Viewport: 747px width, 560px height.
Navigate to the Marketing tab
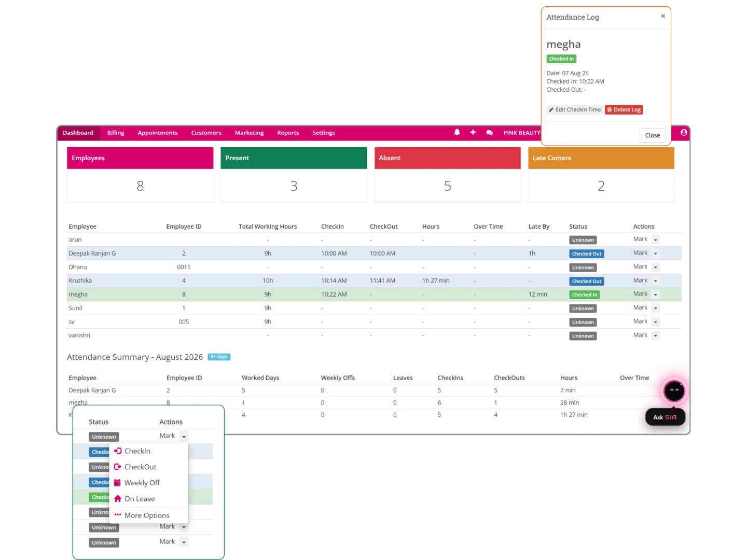tap(250, 133)
